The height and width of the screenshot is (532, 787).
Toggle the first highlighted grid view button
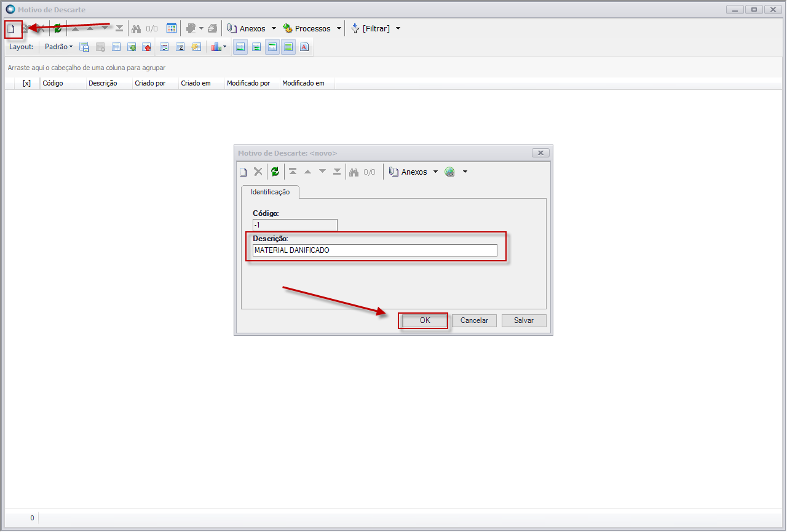coord(240,47)
